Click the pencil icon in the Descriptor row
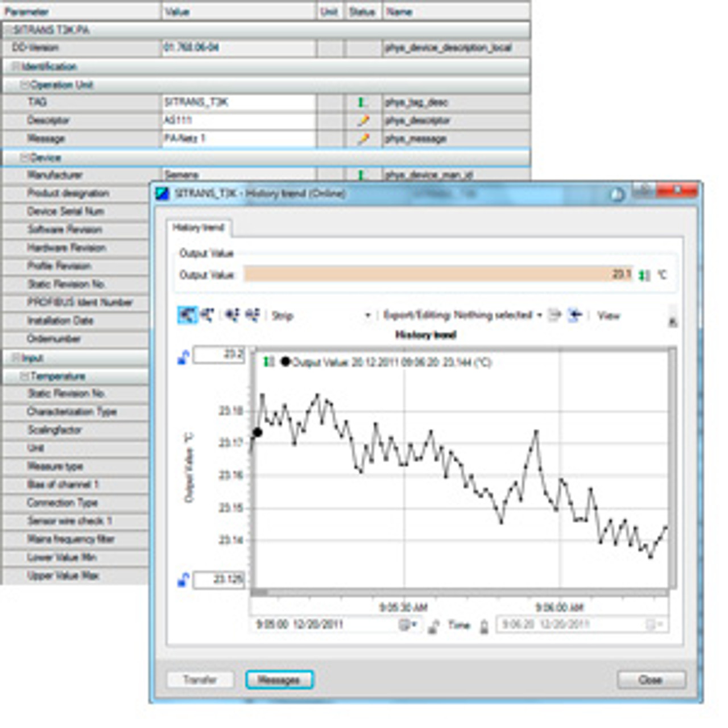Screen dimensions: 728x728 tap(362, 121)
